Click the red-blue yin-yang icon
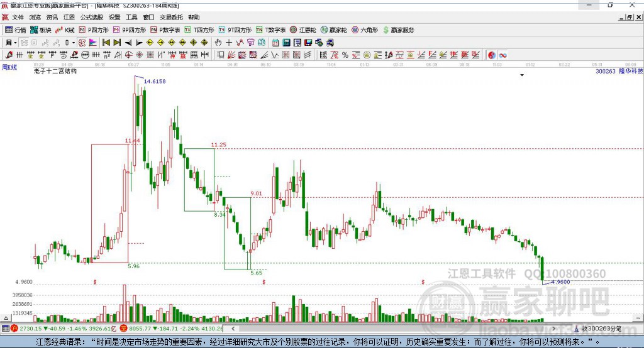Image resolution: width=644 pixels, height=348 pixels. (x=492, y=55)
